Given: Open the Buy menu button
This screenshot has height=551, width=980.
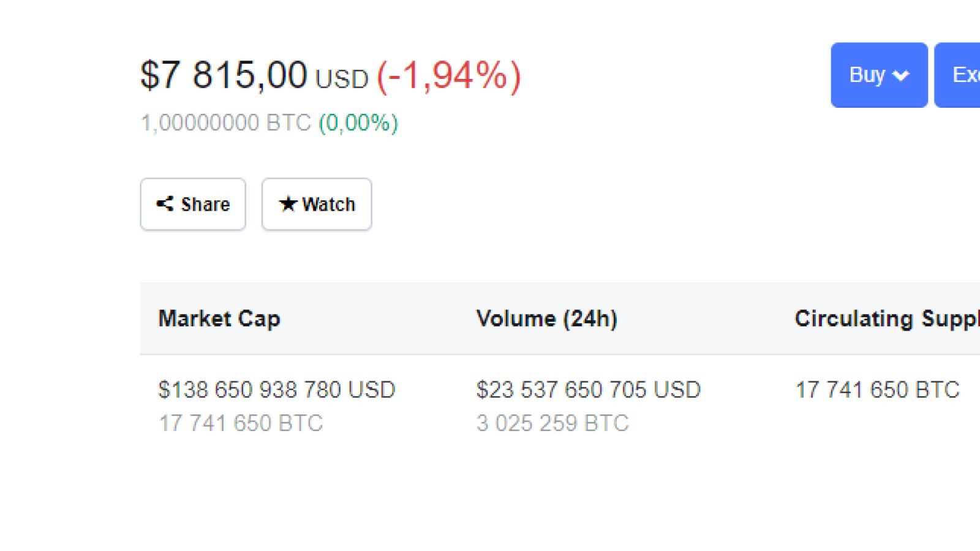Looking at the screenshot, I should pyautogui.click(x=879, y=75).
